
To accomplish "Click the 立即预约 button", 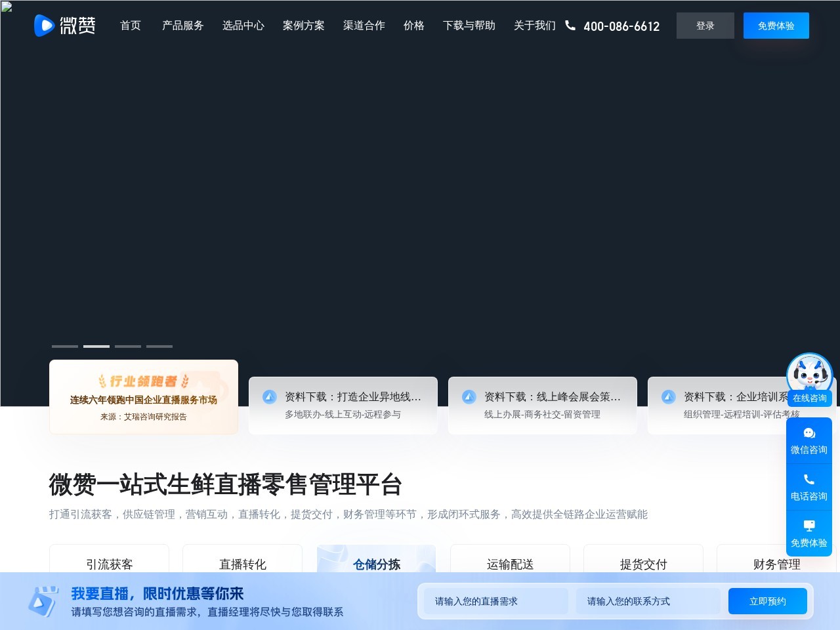I will pos(767,600).
